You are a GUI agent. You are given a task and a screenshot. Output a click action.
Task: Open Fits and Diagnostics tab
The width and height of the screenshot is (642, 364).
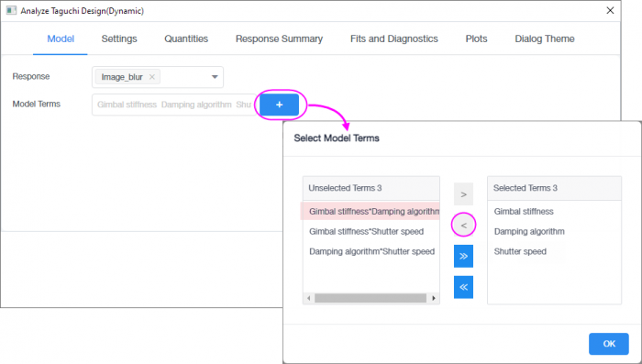click(x=393, y=39)
